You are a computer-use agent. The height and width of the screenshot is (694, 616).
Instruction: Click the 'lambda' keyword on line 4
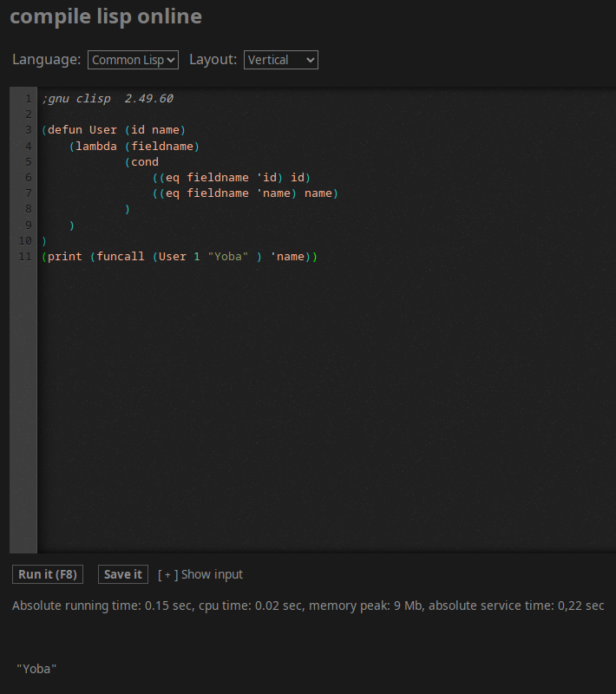click(96, 146)
